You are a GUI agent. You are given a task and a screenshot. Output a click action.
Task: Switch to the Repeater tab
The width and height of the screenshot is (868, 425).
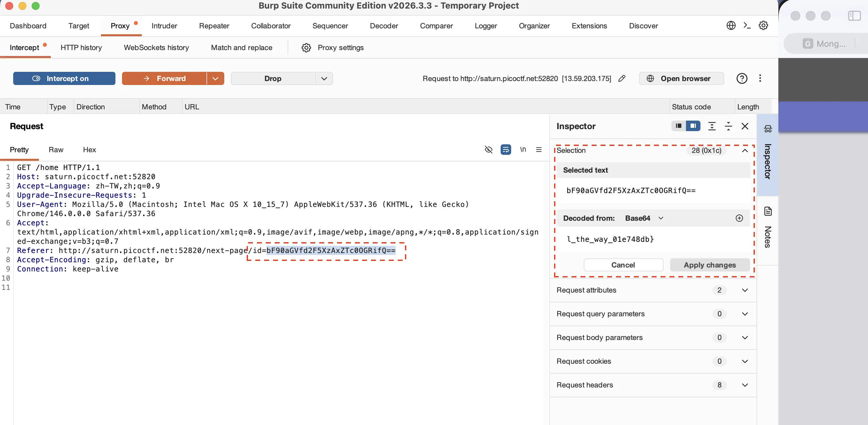point(214,26)
